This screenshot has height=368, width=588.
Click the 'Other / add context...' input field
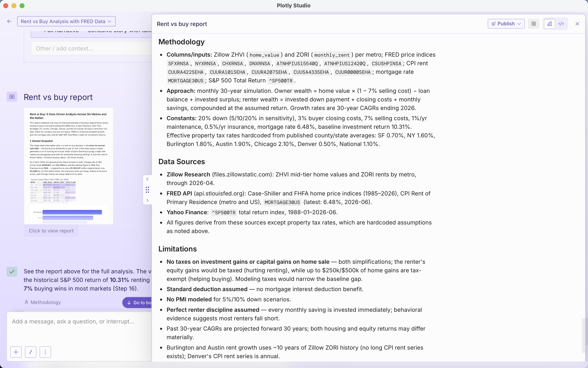coord(91,48)
